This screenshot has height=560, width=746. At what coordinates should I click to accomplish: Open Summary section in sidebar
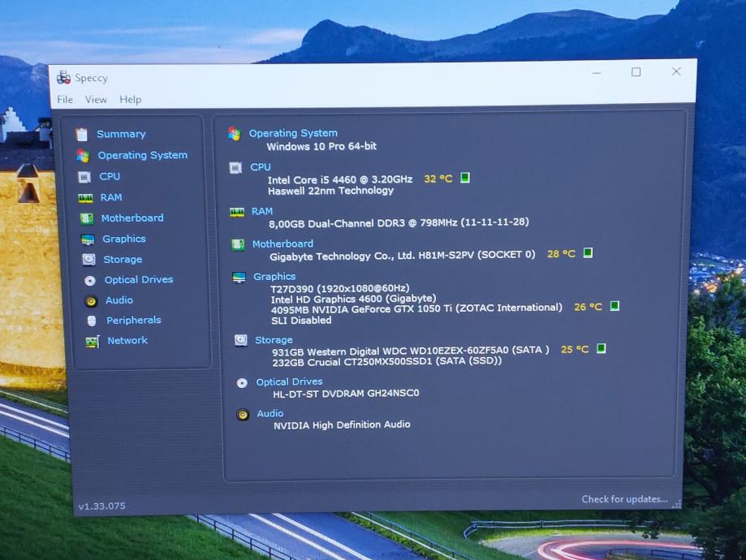(x=121, y=134)
